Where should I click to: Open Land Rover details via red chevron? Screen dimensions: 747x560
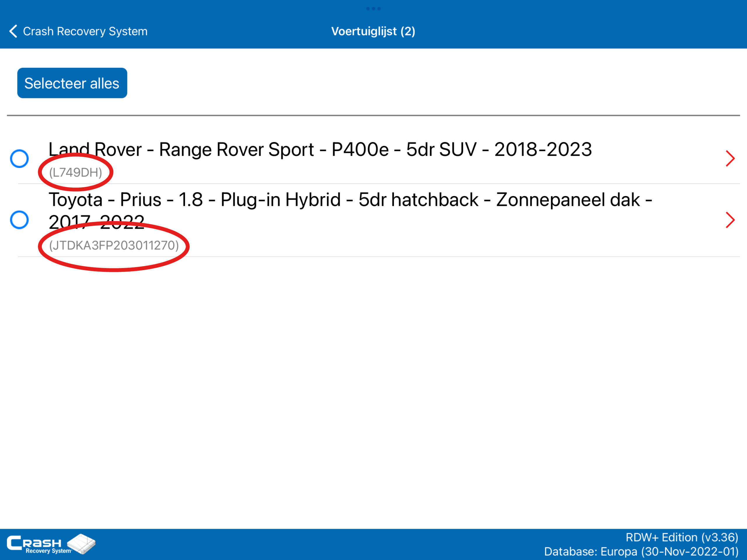(730, 158)
